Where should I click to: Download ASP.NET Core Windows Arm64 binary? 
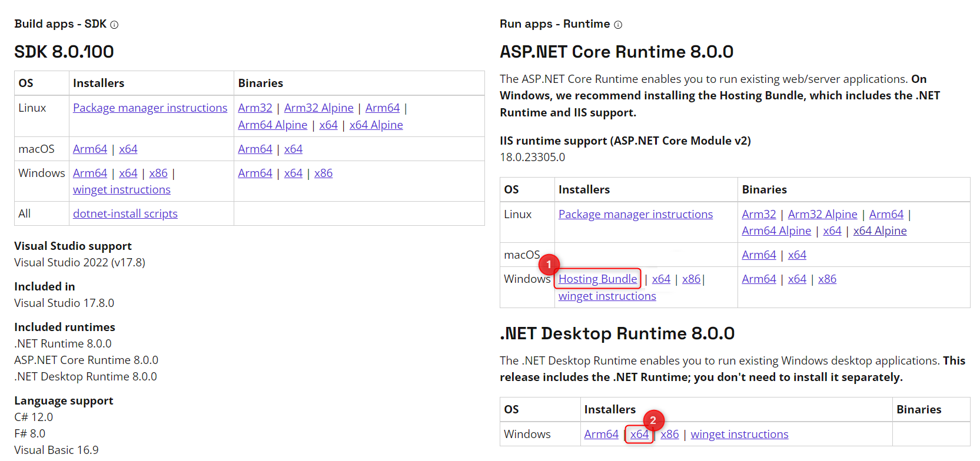pyautogui.click(x=759, y=279)
